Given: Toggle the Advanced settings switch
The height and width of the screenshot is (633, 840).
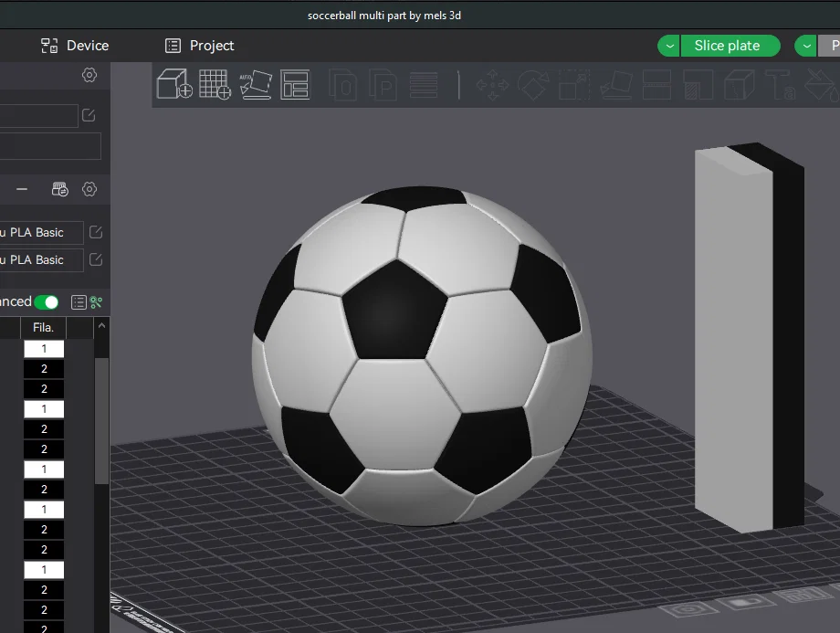Looking at the screenshot, I should [47, 302].
